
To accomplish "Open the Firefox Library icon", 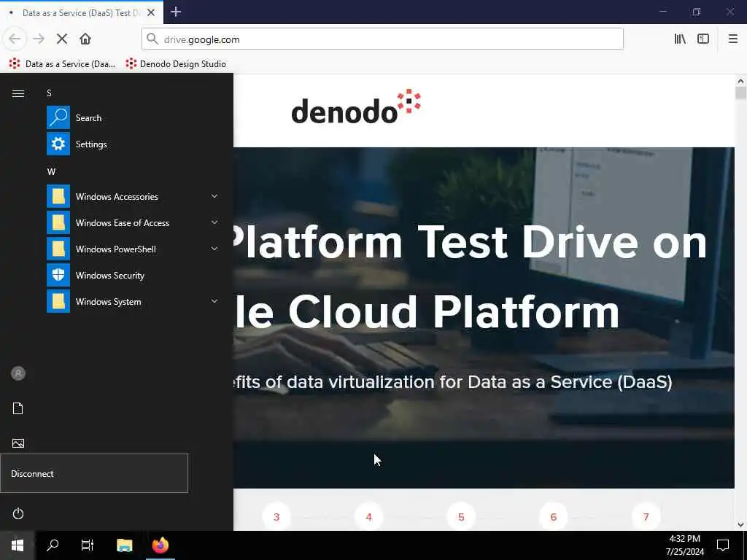I will tap(680, 39).
